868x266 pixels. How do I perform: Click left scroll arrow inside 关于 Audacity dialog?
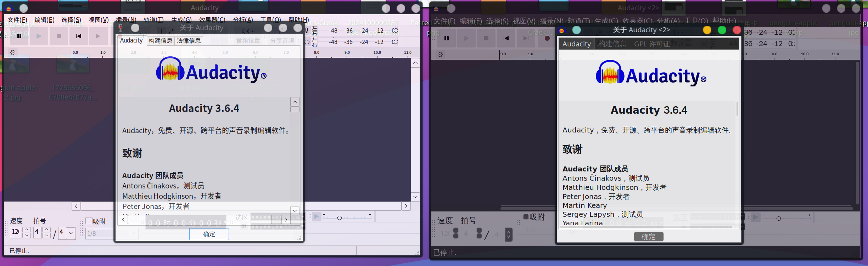point(123,220)
